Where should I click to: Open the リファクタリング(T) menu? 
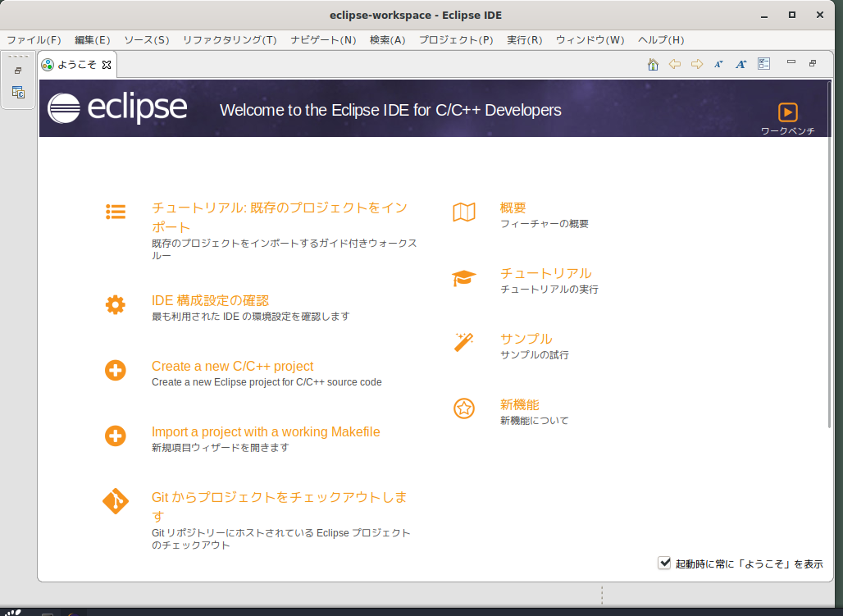[230, 40]
